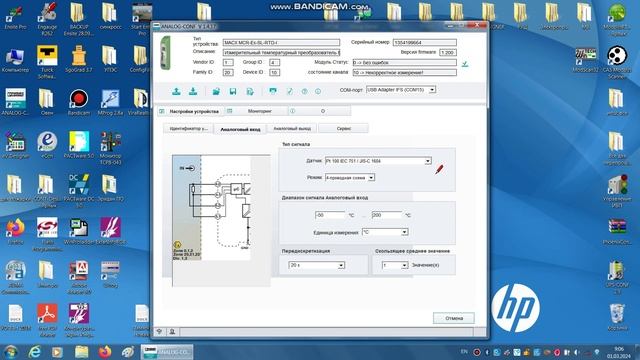Click the Тип устройства field
Screen dimensions: 640x360
coord(281,42)
